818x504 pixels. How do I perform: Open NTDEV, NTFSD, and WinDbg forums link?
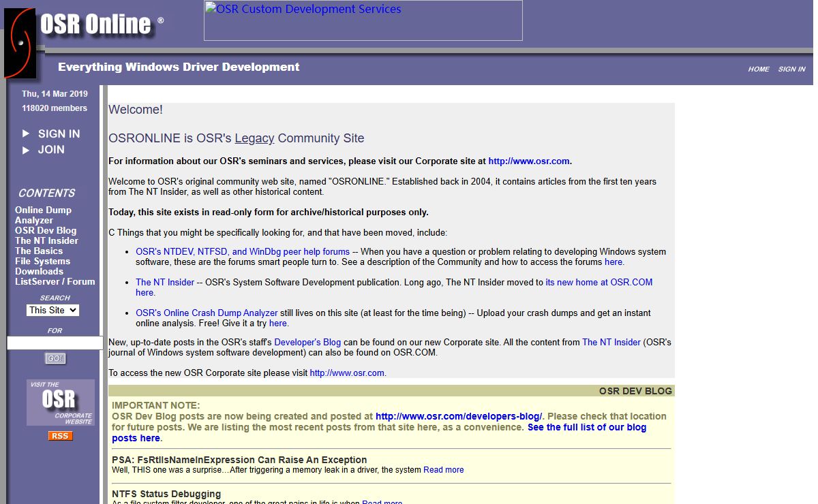pyautogui.click(x=243, y=251)
